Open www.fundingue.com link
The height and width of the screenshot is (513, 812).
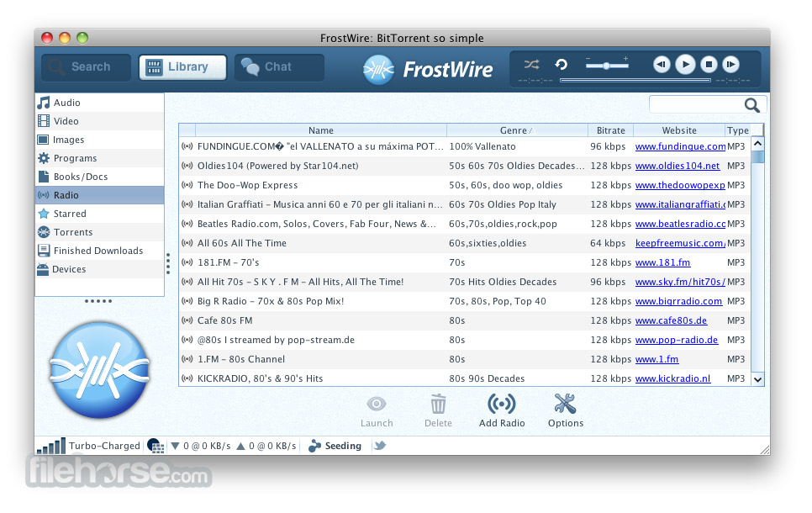pyautogui.click(x=680, y=146)
